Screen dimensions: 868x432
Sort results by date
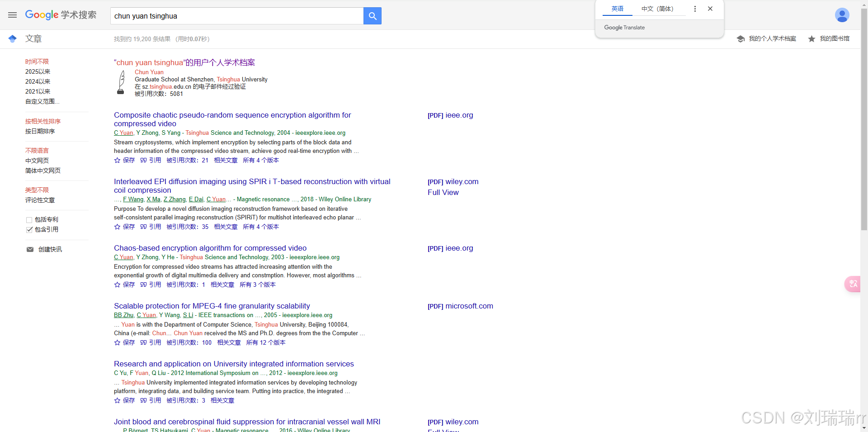[40, 131]
